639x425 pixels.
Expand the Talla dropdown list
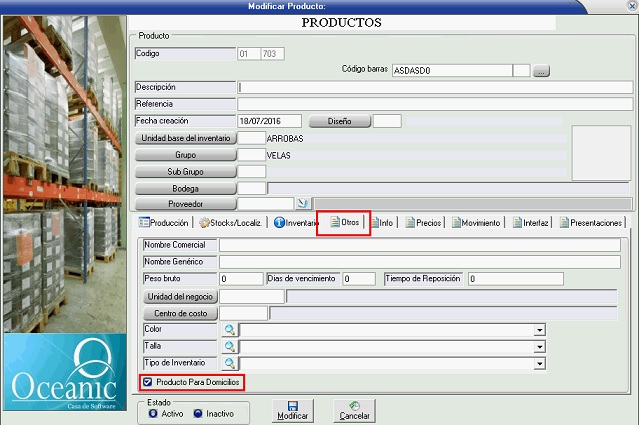click(x=539, y=347)
